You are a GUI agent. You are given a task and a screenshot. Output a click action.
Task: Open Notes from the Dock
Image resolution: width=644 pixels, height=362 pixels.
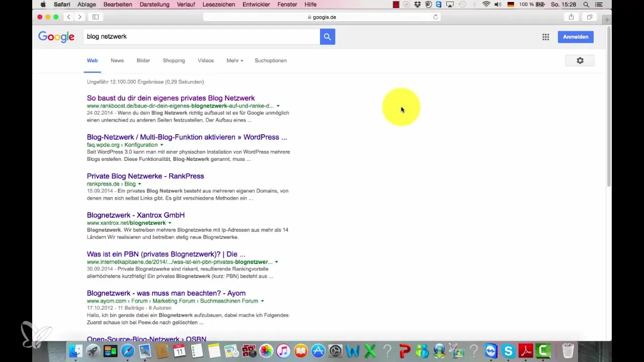tap(214, 351)
